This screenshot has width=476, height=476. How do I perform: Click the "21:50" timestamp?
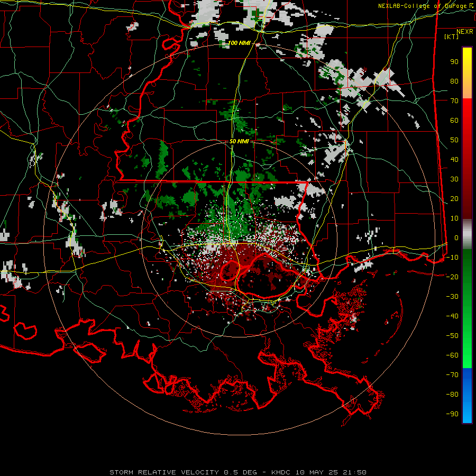[354, 472]
